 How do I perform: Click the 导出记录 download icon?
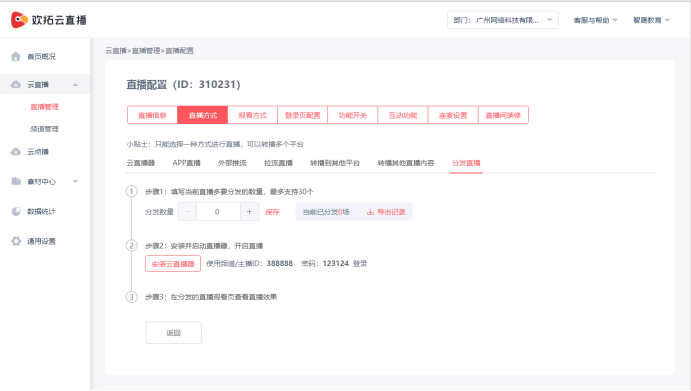tap(370, 212)
